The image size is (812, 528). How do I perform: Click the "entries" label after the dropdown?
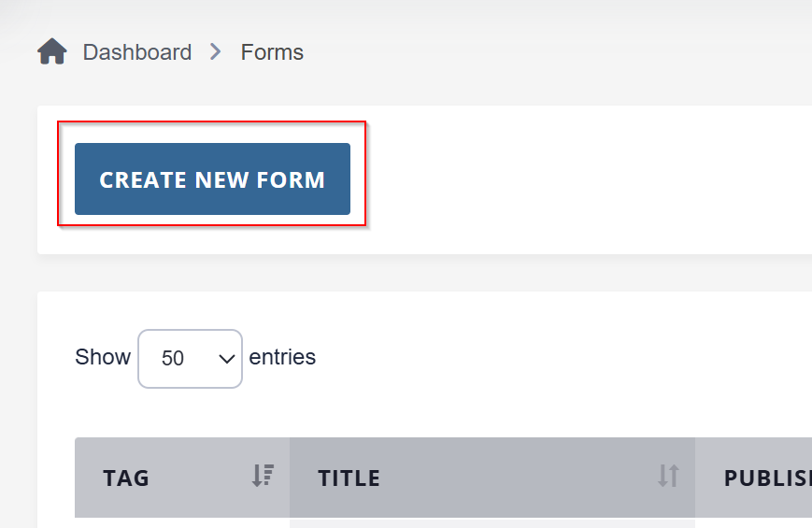point(282,357)
